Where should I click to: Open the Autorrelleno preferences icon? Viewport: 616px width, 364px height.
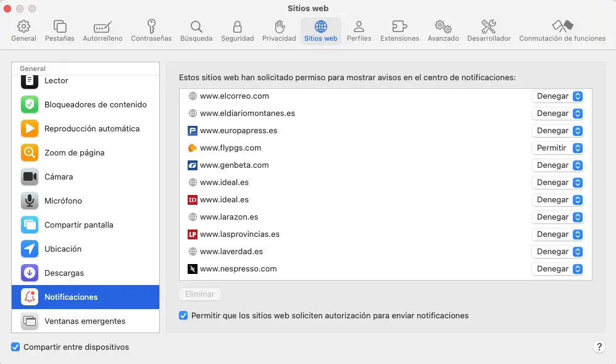[102, 27]
